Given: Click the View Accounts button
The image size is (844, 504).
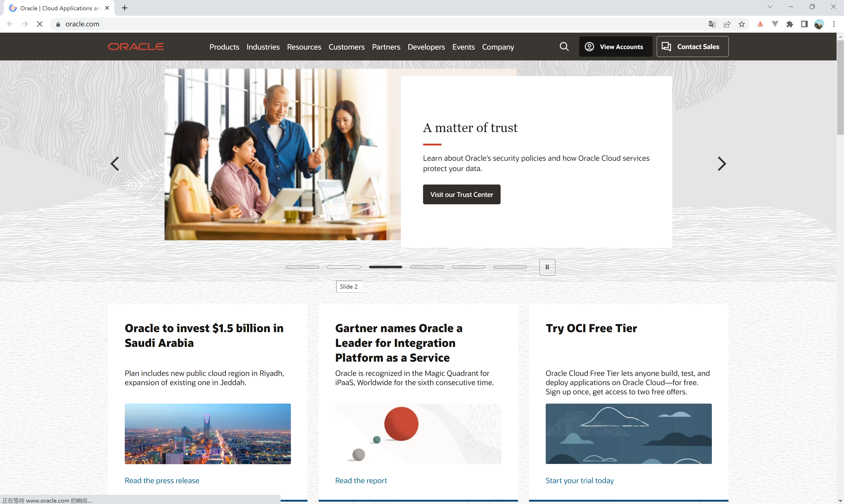Looking at the screenshot, I should coord(615,47).
